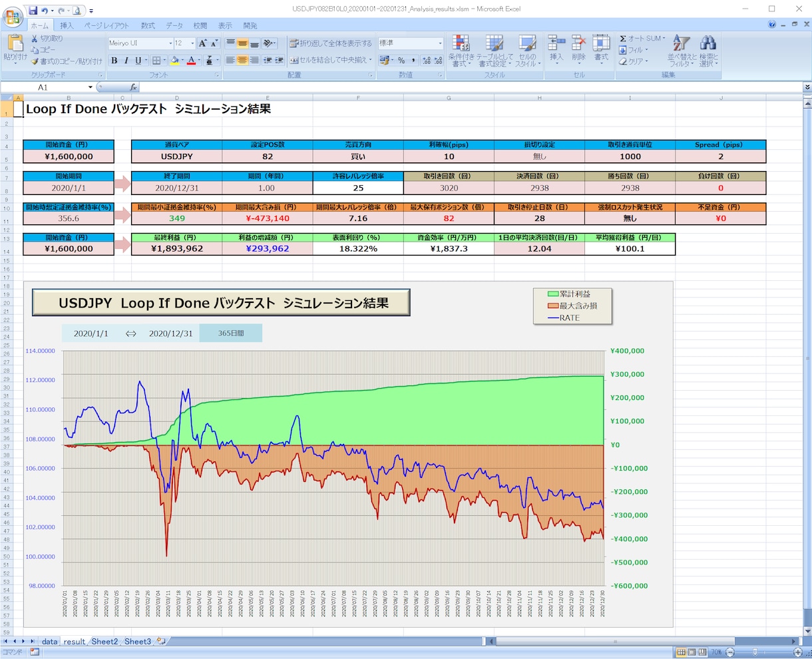Apply percent style to cells
Image resolution: width=812 pixels, height=659 pixels.
401,61
